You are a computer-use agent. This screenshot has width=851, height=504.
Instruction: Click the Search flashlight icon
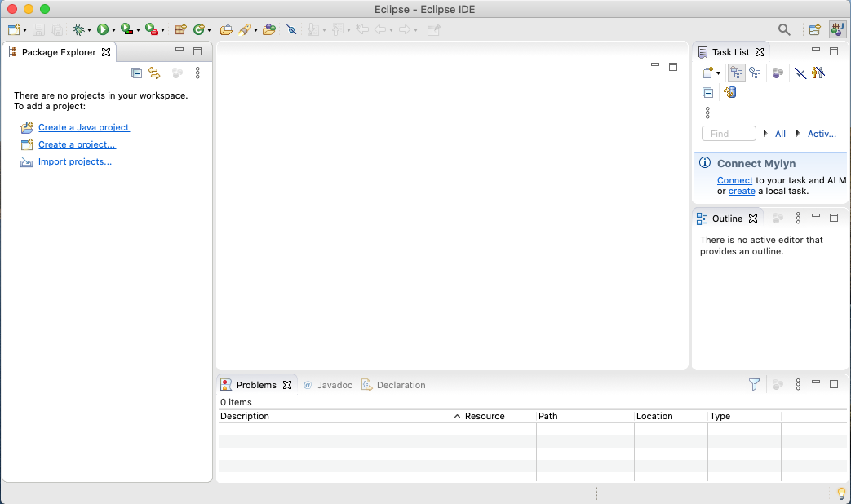[245, 29]
